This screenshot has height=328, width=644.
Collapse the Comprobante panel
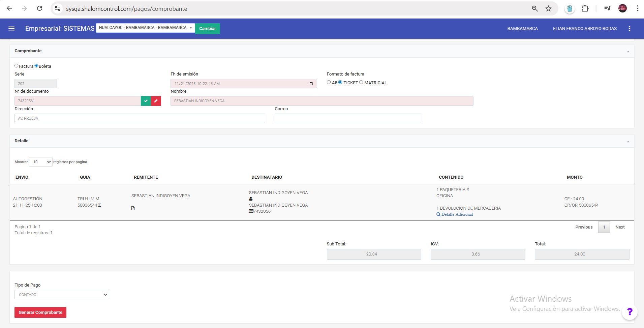pos(628,52)
